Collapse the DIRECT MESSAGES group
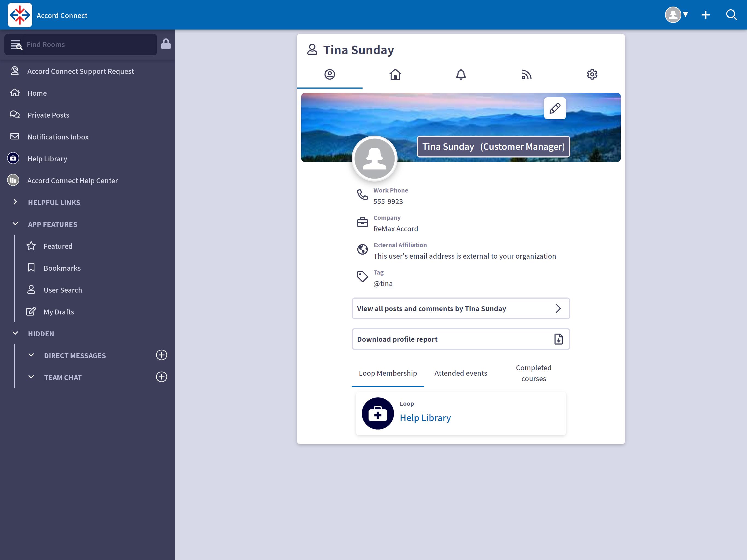 (31, 355)
